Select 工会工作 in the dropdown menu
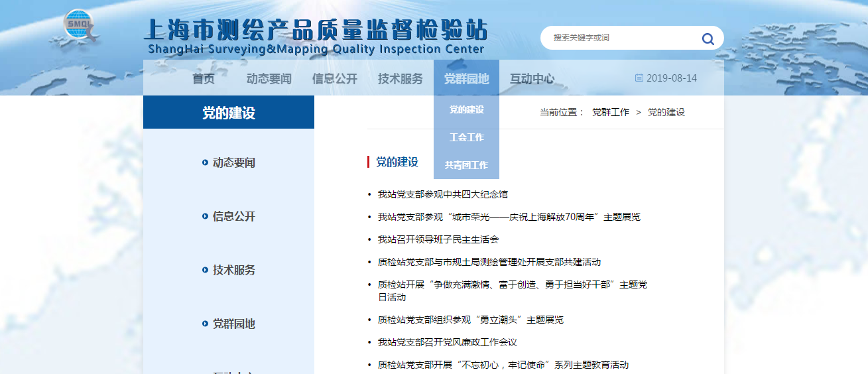Image resolution: width=868 pixels, height=374 pixels. tap(466, 137)
